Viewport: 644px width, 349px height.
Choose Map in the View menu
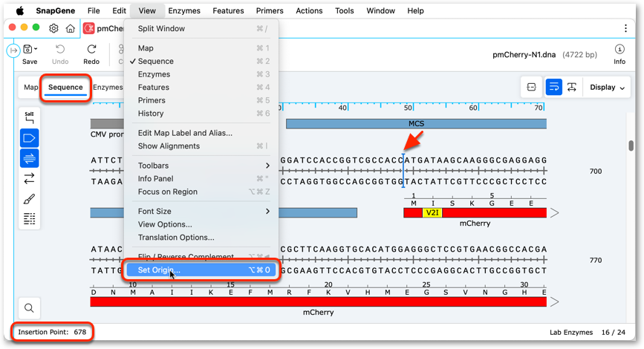[201, 48]
